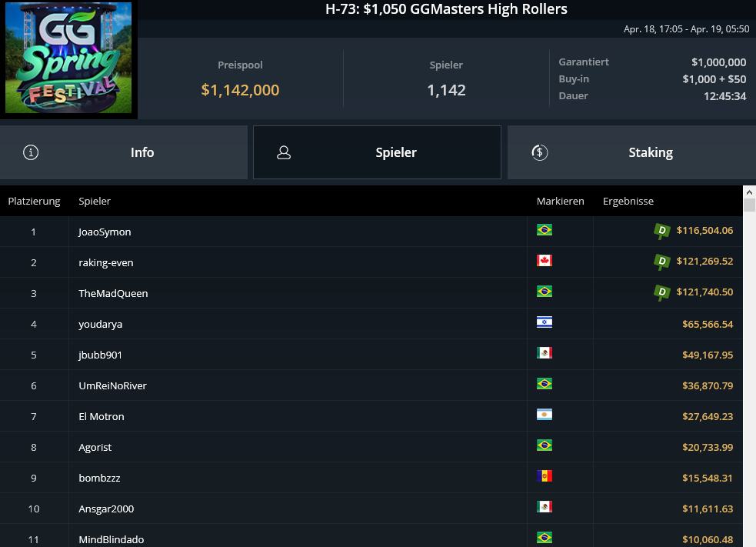Click UmReiNoRiver's Brazil flag
The height and width of the screenshot is (547, 756).
tap(545, 384)
